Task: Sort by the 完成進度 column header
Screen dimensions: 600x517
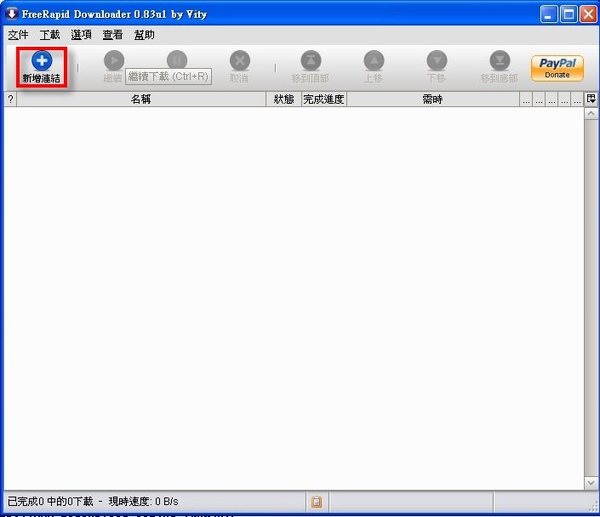Action: [x=324, y=99]
